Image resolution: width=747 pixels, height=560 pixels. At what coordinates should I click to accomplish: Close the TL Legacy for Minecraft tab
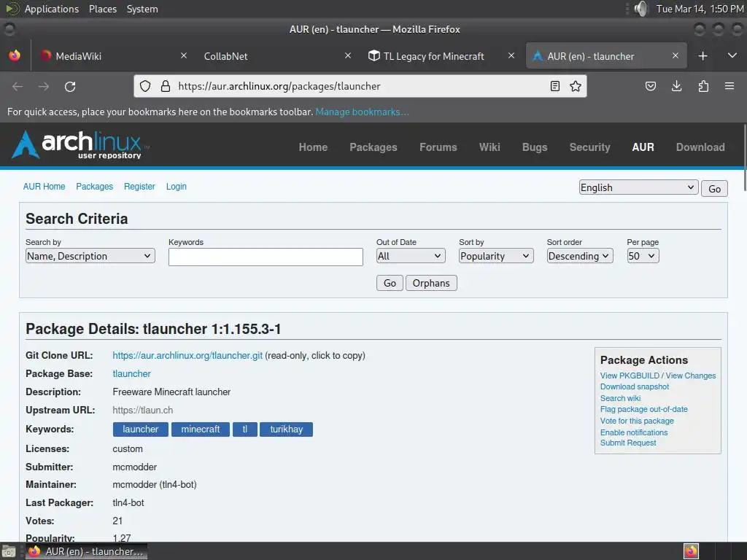pos(511,55)
